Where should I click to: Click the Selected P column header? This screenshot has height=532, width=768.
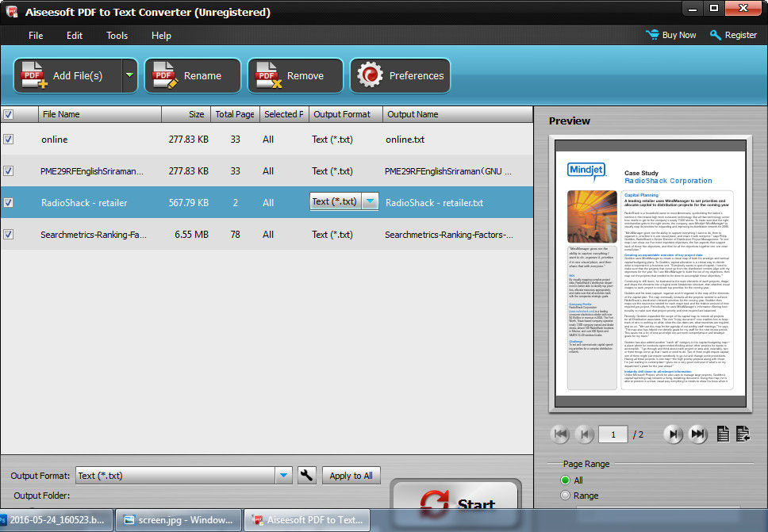pyautogui.click(x=284, y=114)
